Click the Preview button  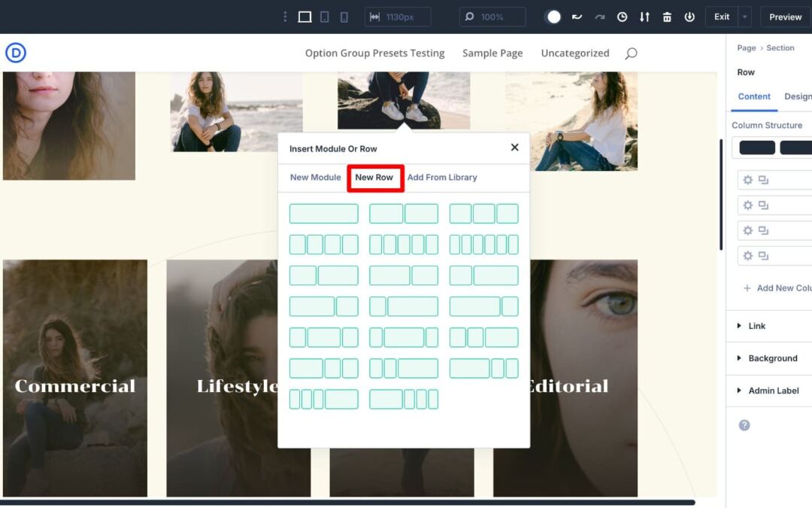[785, 17]
